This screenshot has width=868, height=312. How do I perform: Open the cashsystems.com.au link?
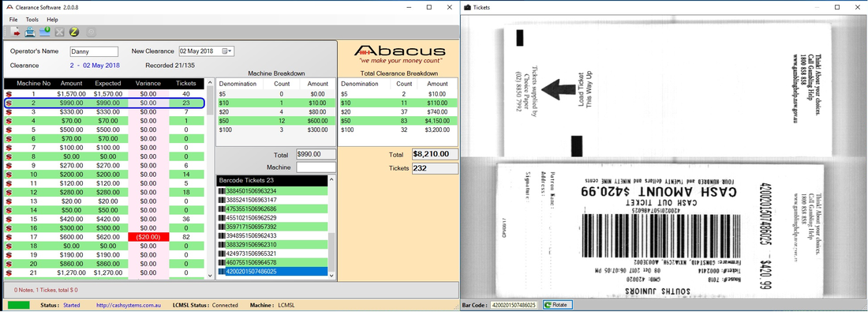coord(129,306)
